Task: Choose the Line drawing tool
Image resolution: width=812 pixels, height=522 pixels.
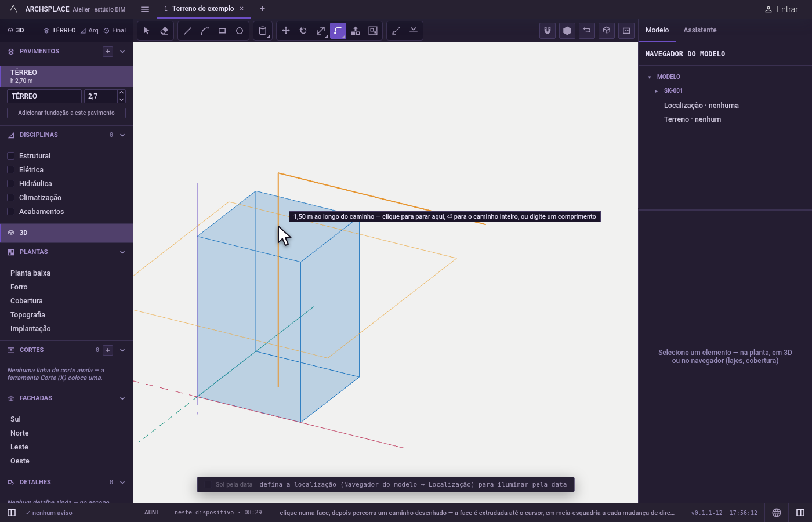Action: coord(187,31)
